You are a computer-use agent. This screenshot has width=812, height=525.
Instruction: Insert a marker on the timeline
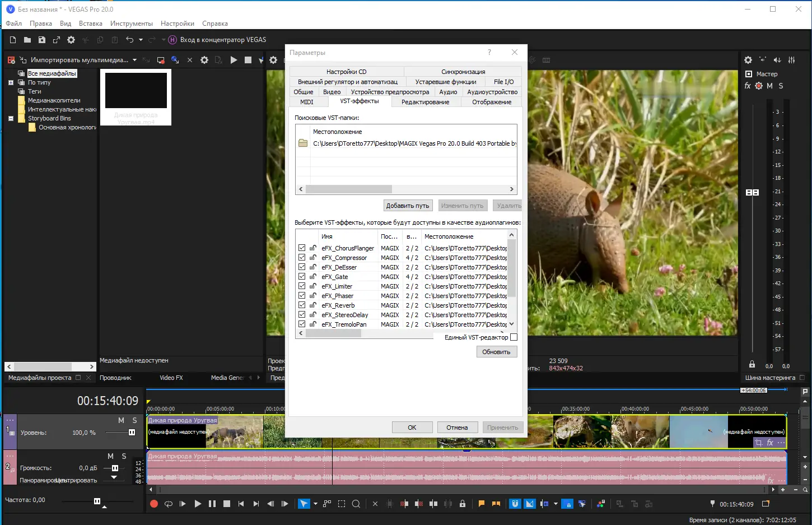(480, 503)
